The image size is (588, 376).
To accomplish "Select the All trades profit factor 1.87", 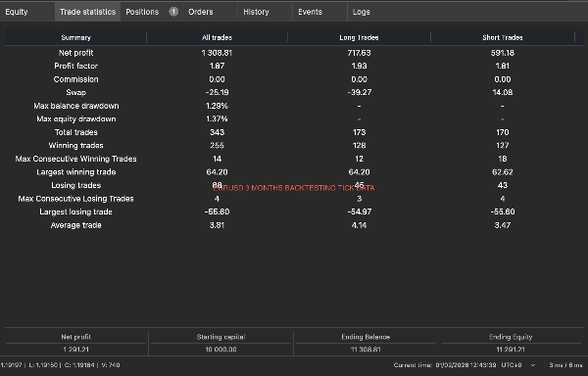I will pyautogui.click(x=217, y=66).
